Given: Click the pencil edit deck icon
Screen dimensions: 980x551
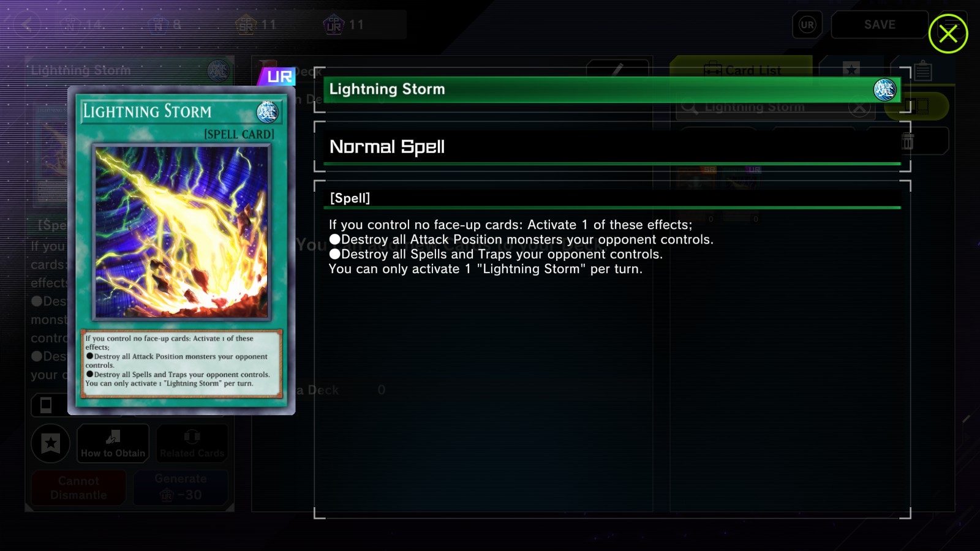Looking at the screenshot, I should [x=617, y=69].
